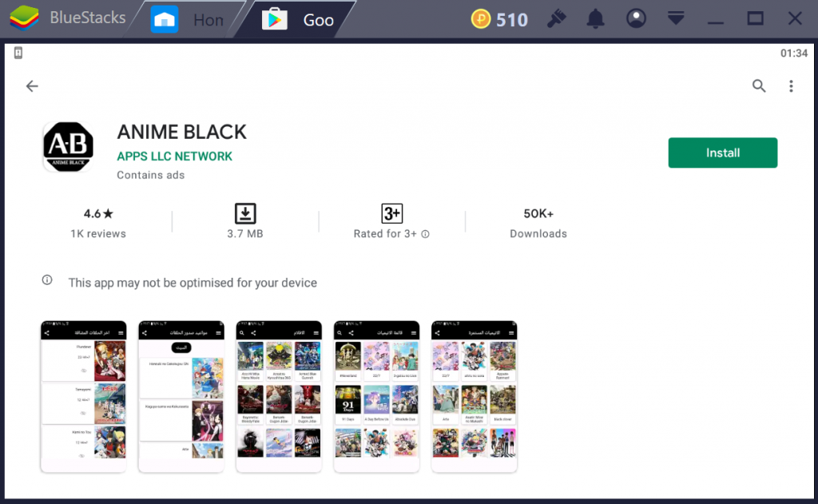The height and width of the screenshot is (504, 818).
Task: Open APPS LLC NETWORK developer page
Action: click(174, 156)
